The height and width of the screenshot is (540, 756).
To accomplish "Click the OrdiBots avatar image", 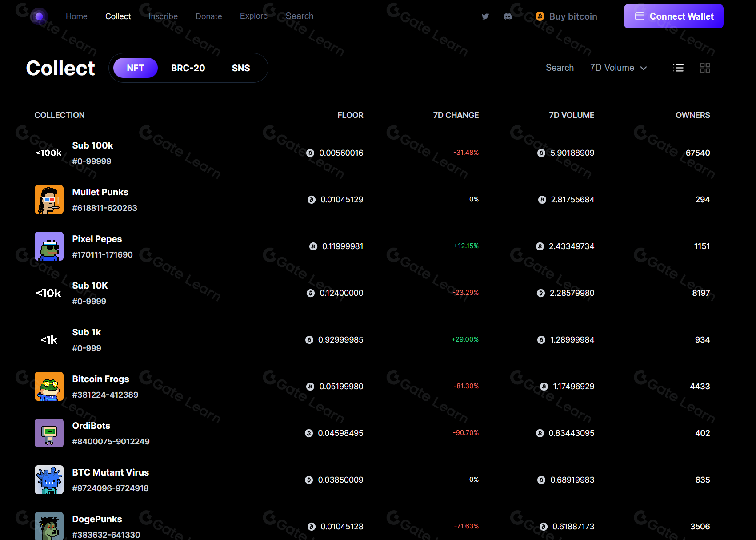I will tap(49, 433).
